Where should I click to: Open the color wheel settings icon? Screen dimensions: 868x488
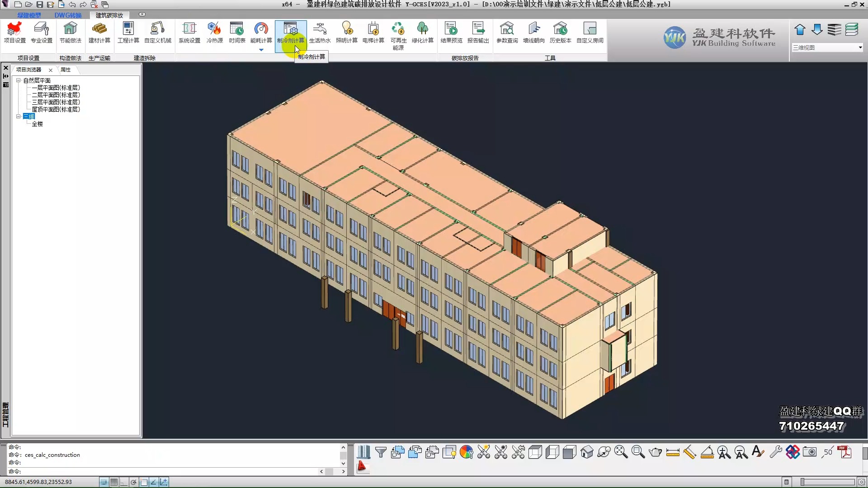tap(466, 452)
